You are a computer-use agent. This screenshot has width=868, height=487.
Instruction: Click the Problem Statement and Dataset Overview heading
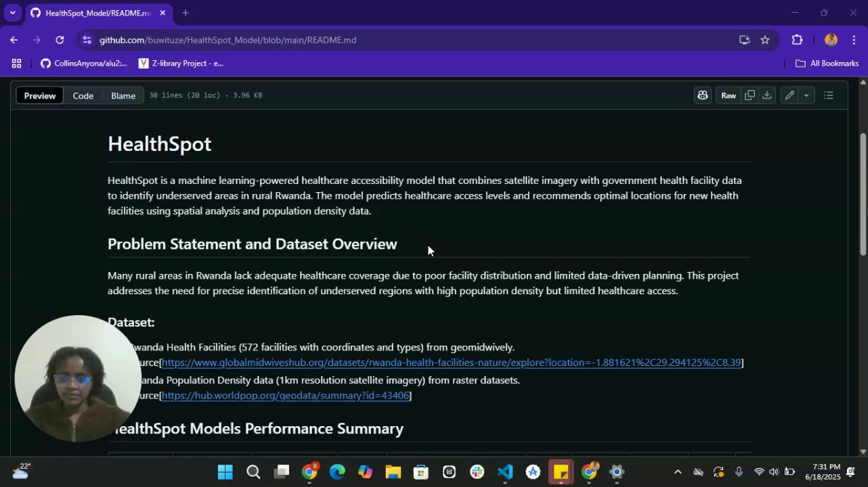(x=253, y=244)
